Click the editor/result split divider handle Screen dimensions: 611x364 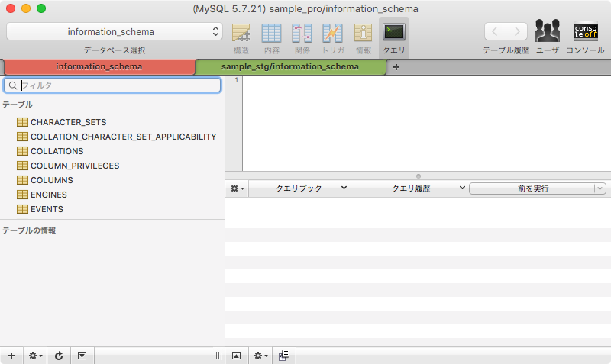pyautogui.click(x=419, y=176)
